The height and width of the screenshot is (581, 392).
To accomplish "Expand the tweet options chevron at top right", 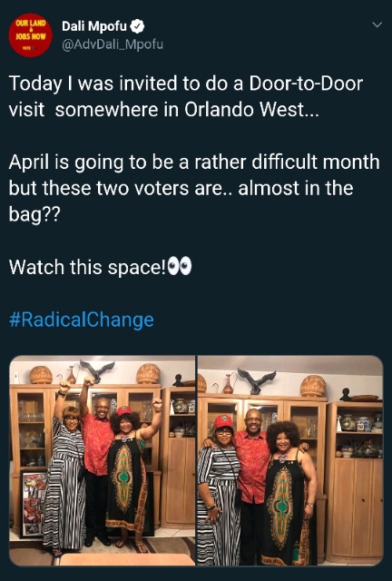I will 377,25.
